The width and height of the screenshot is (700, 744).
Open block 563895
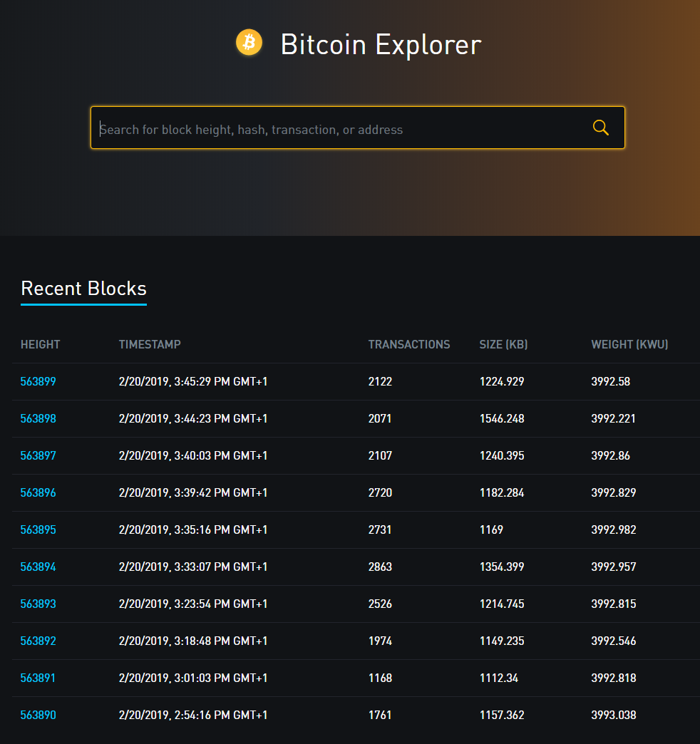tap(38, 529)
